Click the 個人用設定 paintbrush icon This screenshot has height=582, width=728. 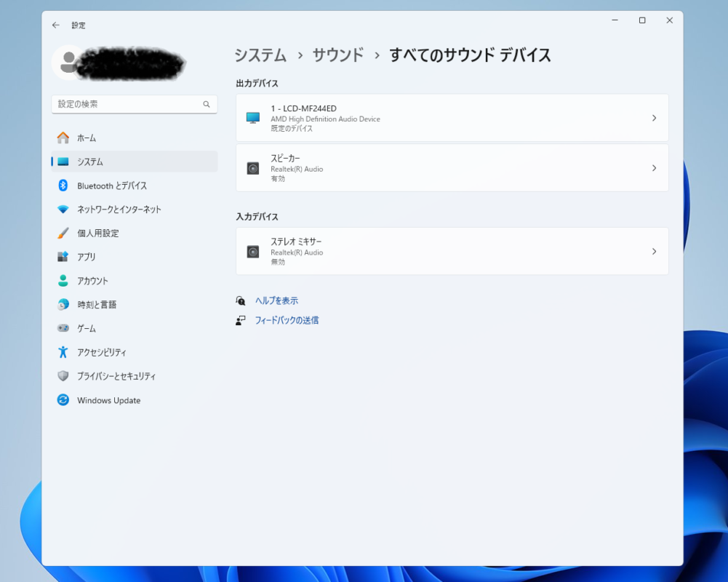point(63,234)
